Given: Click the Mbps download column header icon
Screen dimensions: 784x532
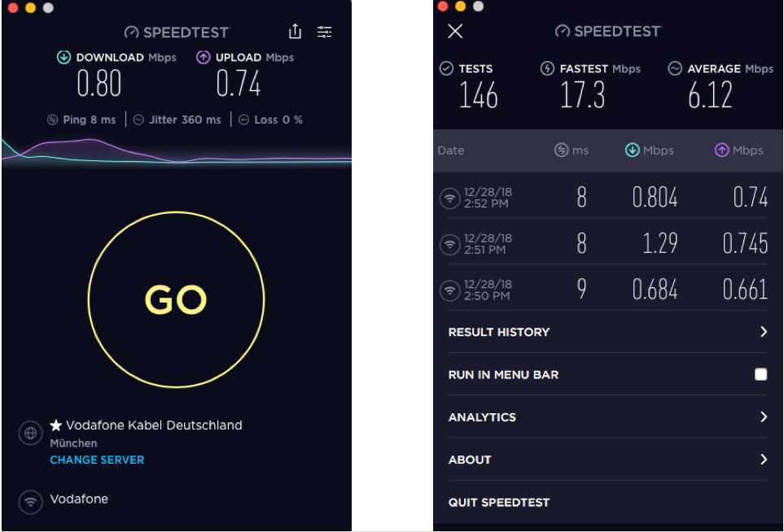Looking at the screenshot, I should (x=632, y=150).
